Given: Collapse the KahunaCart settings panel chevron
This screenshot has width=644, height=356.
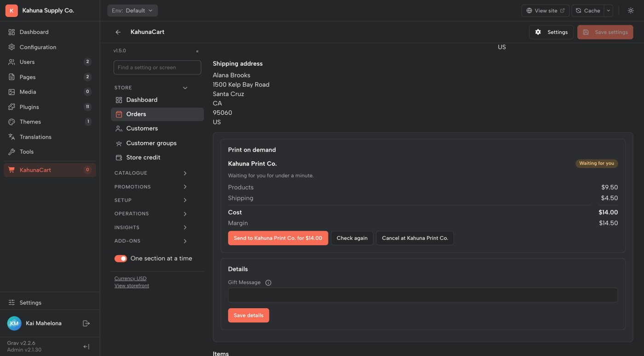Looking at the screenshot, I should pos(197,51).
